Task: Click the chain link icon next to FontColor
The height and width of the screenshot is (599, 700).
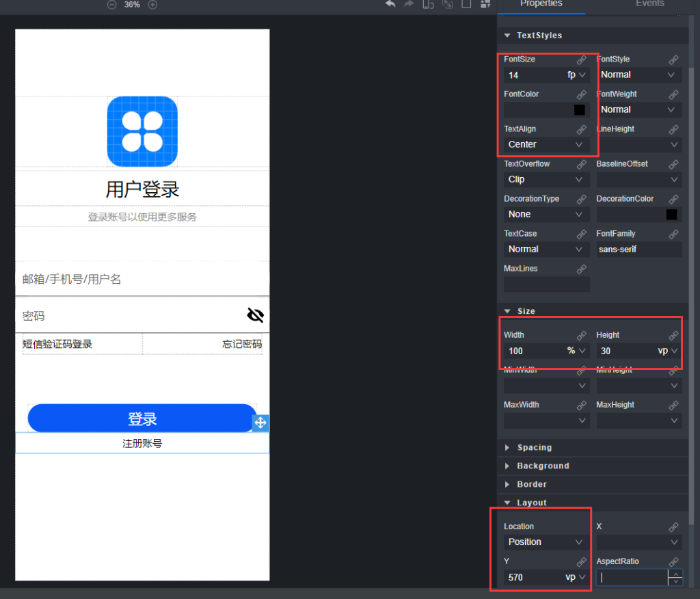Action: coord(582,94)
